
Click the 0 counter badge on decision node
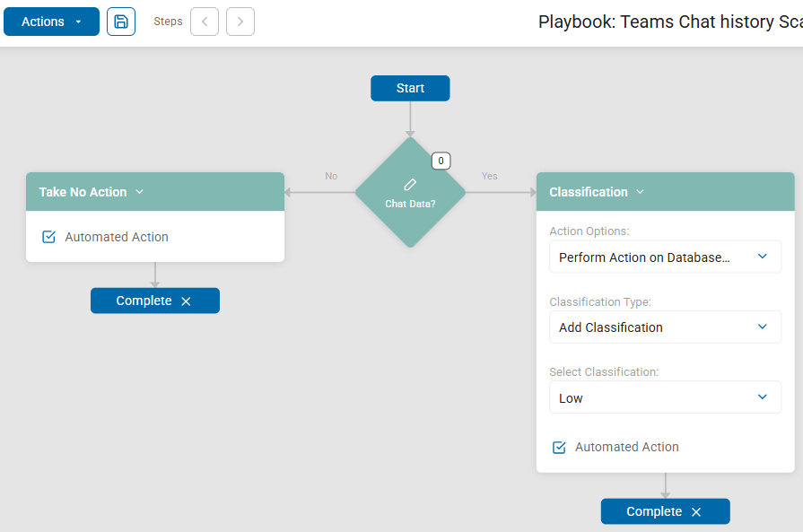pyautogui.click(x=441, y=161)
